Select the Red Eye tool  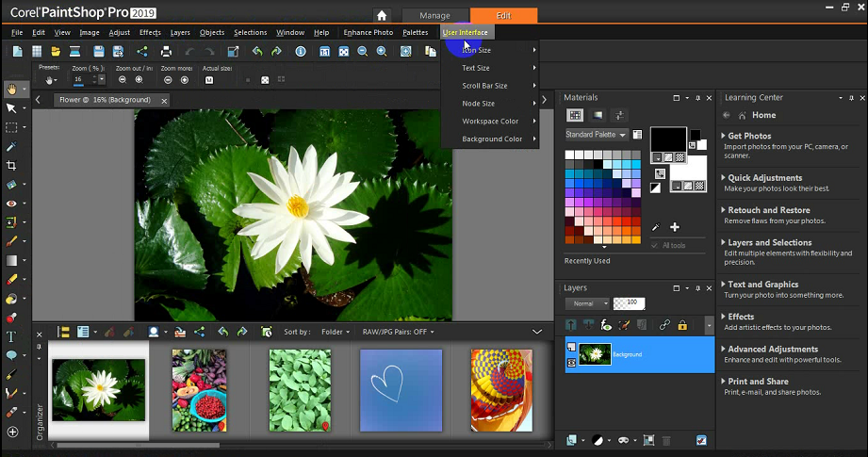pyautogui.click(x=11, y=204)
